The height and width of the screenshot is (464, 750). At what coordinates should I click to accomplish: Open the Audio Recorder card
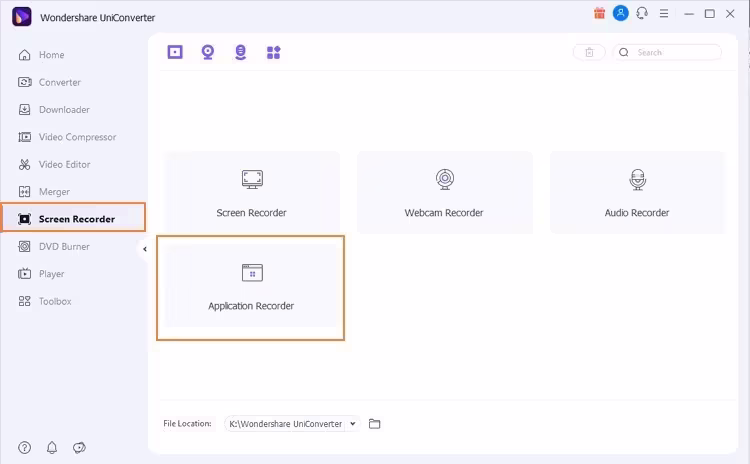pyautogui.click(x=637, y=192)
